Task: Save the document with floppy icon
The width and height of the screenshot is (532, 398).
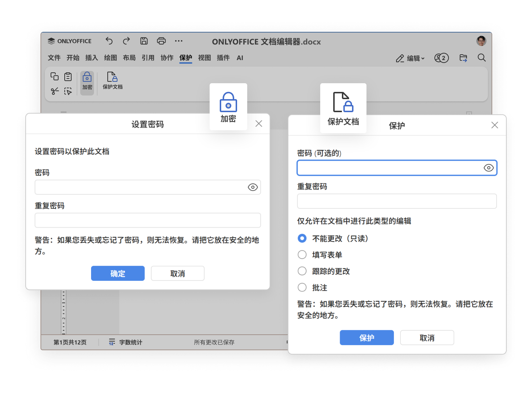Action: [144, 41]
